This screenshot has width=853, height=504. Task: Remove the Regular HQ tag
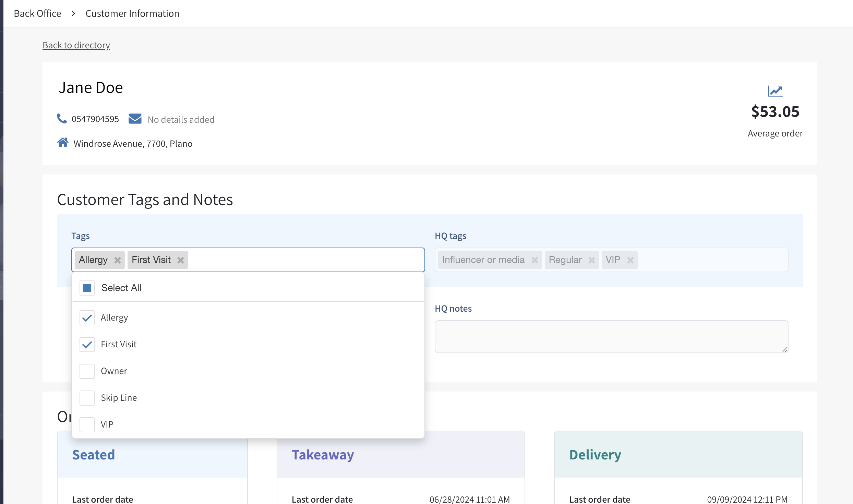click(x=591, y=260)
